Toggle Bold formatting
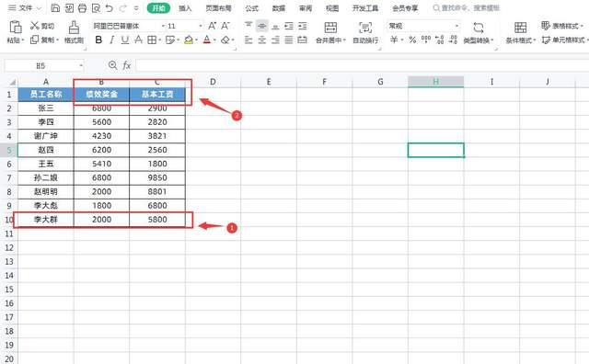This screenshot has height=364, width=589. point(98,40)
